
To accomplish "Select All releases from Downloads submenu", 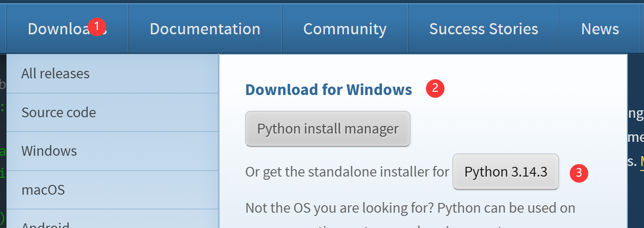I will coord(112,74).
